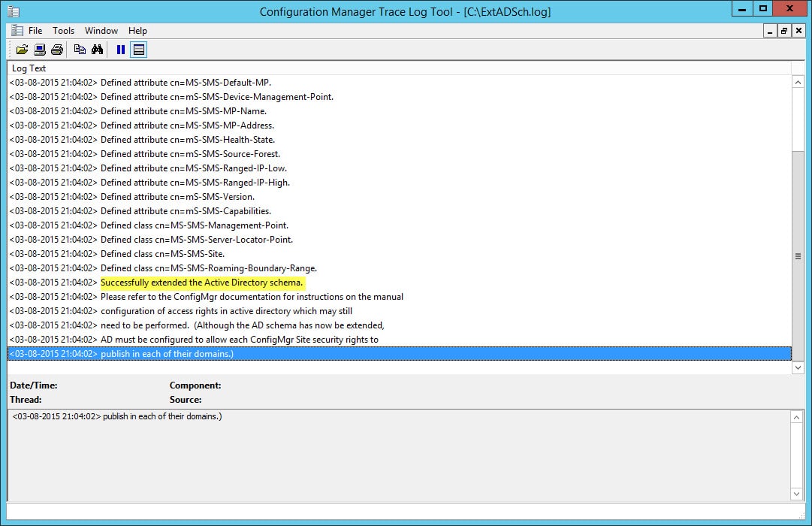
Task: Select line with mS-SMS-Version
Action: [400, 197]
